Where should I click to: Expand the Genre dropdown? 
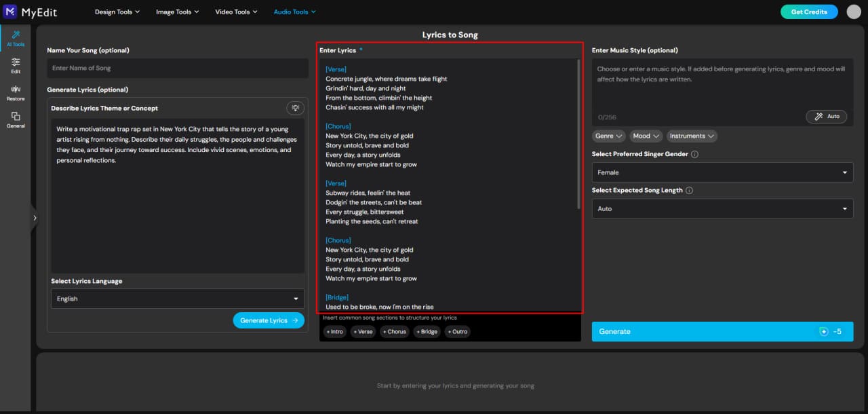click(608, 136)
